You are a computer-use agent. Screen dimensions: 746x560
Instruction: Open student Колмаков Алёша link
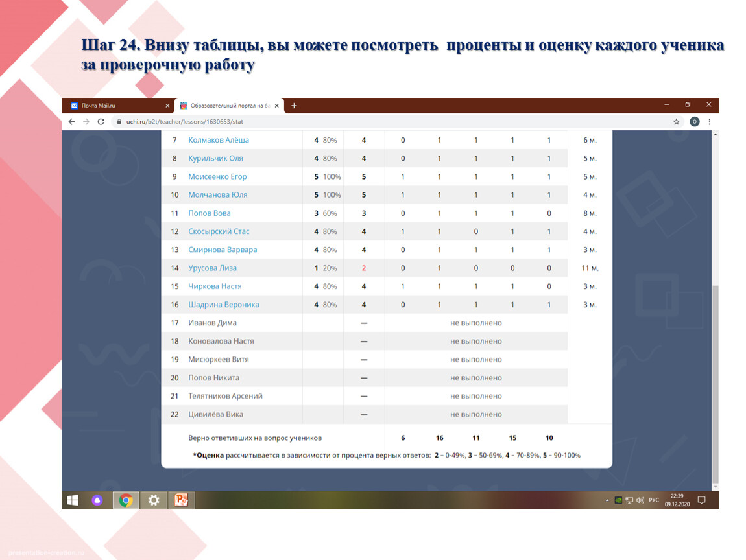point(218,140)
